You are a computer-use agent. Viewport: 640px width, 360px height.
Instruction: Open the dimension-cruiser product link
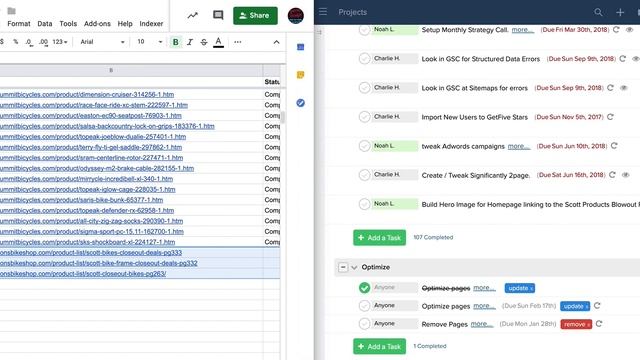pos(87,94)
